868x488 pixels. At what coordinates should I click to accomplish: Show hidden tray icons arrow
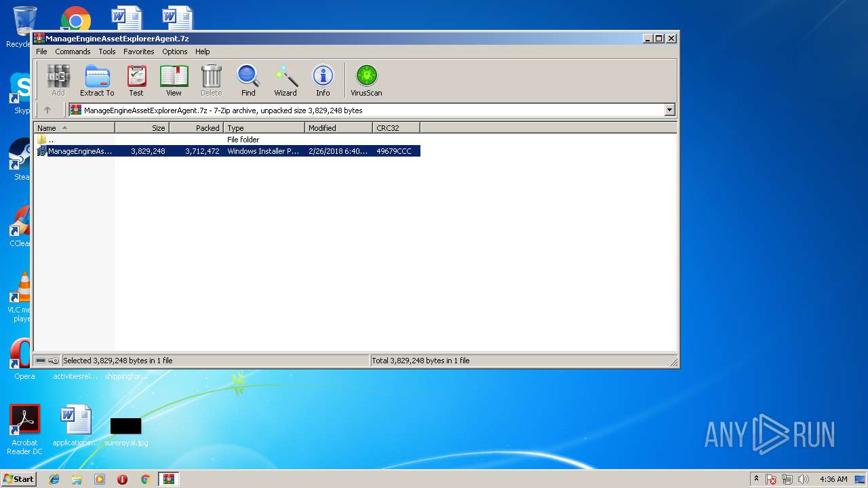click(x=756, y=479)
